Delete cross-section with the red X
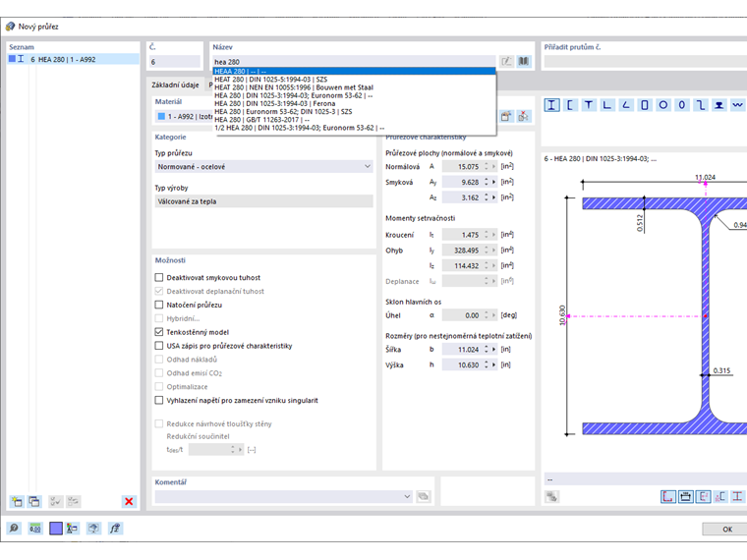 click(129, 501)
